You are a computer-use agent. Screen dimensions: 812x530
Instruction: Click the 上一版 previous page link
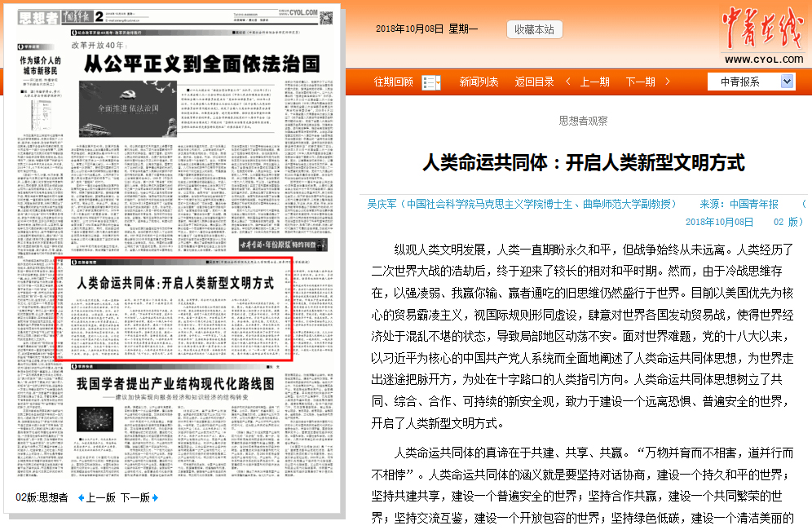point(101,497)
